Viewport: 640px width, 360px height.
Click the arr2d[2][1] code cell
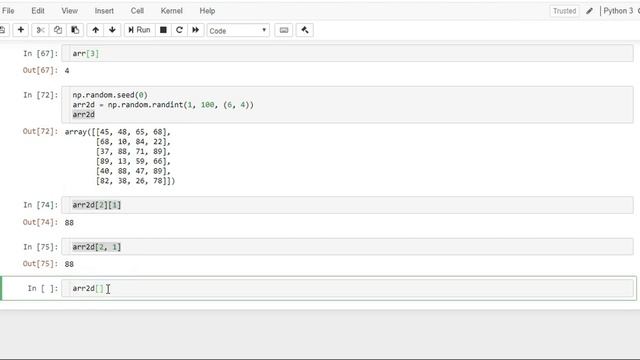point(347,205)
